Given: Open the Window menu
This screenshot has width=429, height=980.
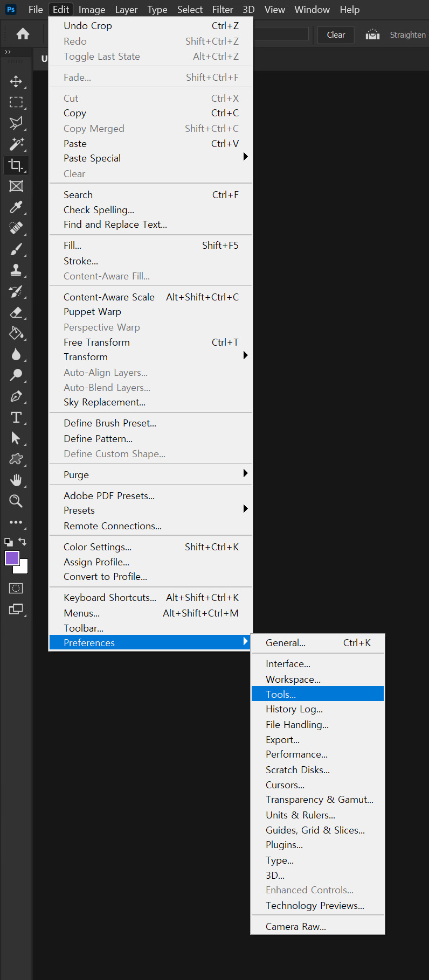Looking at the screenshot, I should coord(312,10).
